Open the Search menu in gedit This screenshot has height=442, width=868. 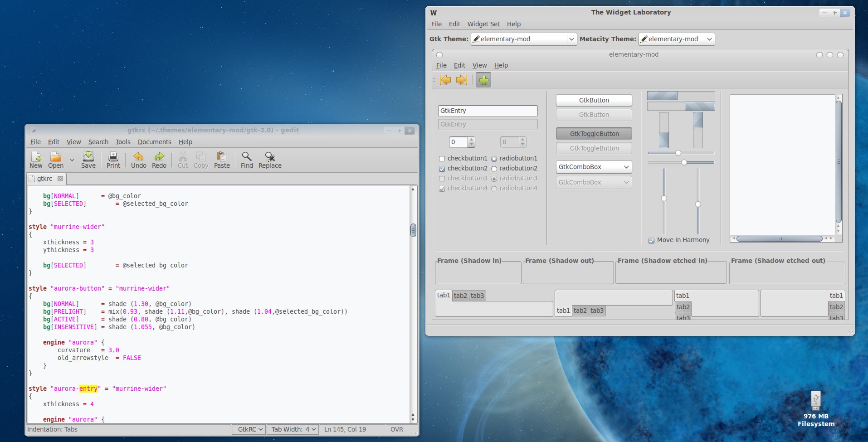click(x=98, y=142)
